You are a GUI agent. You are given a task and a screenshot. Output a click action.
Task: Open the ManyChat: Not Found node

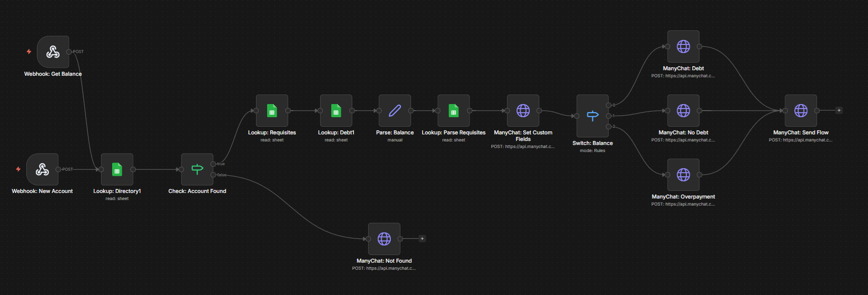coord(384,239)
